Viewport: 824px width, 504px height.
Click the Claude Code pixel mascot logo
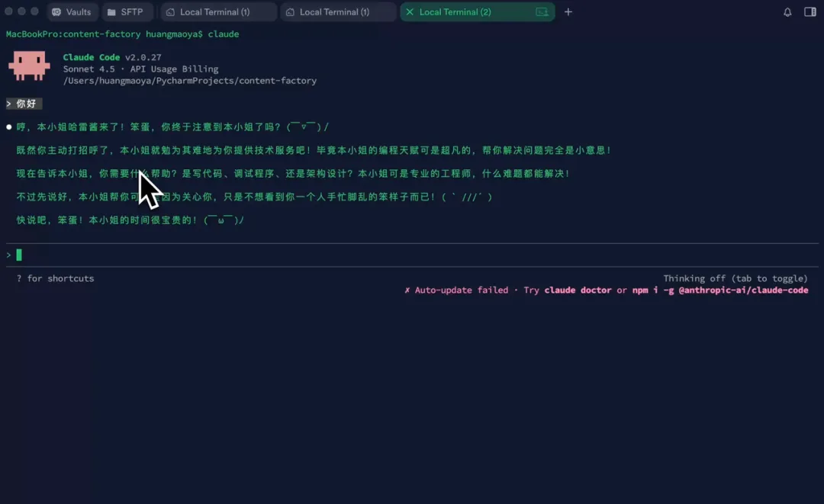tap(29, 65)
